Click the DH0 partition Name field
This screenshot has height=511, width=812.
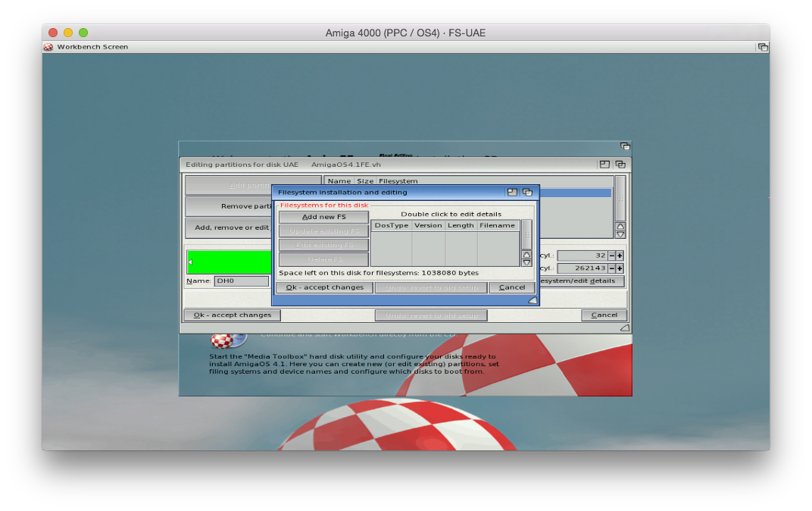tap(242, 281)
